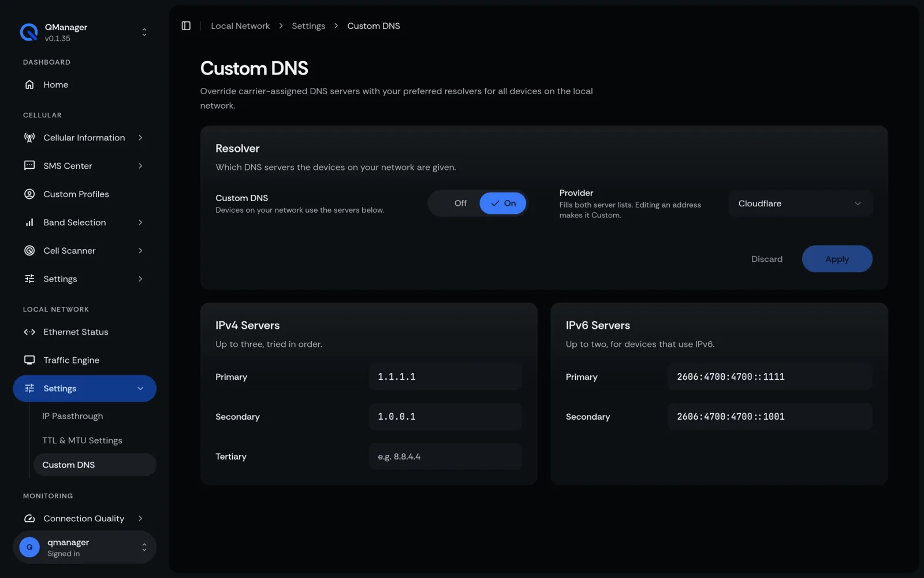Expand the Band Selection submenu

click(140, 223)
